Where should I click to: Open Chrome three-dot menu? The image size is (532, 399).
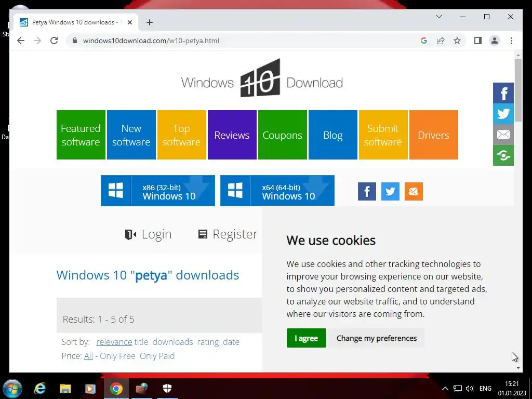pyautogui.click(x=511, y=41)
